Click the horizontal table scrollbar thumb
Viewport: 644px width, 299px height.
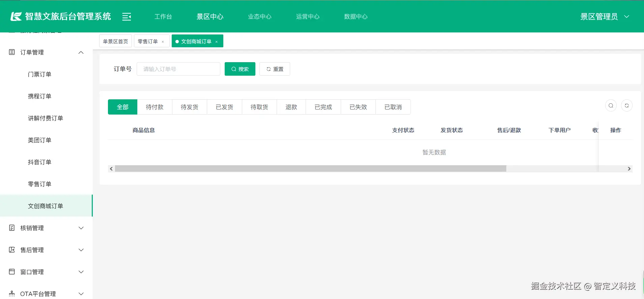311,169
